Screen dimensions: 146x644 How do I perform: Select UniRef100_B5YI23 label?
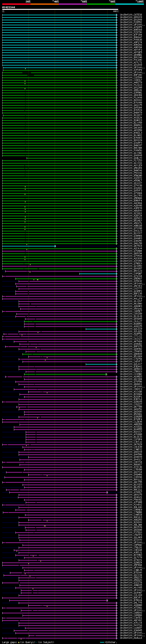131,271
